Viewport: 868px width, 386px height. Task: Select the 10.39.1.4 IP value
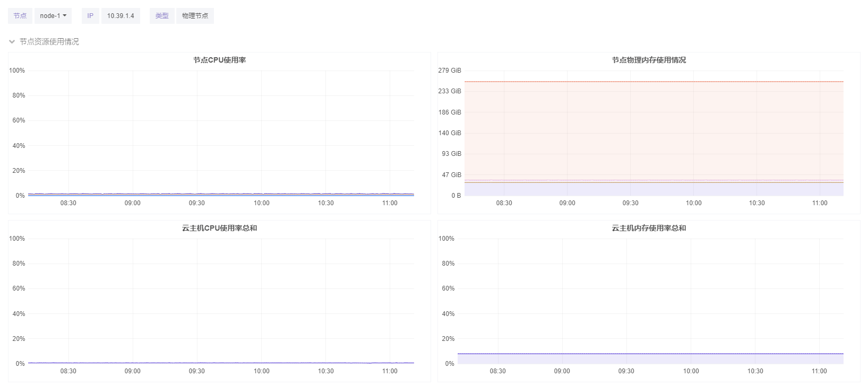(121, 16)
